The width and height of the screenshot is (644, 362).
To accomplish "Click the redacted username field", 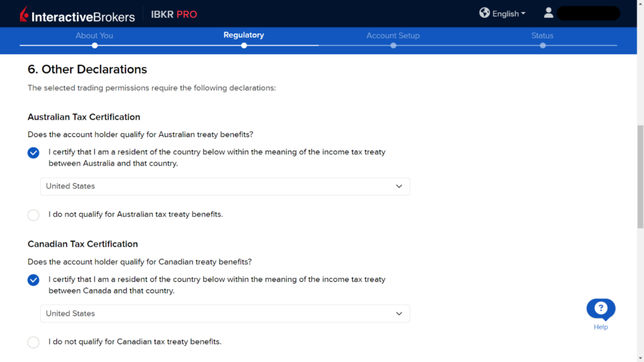I will click(588, 13).
